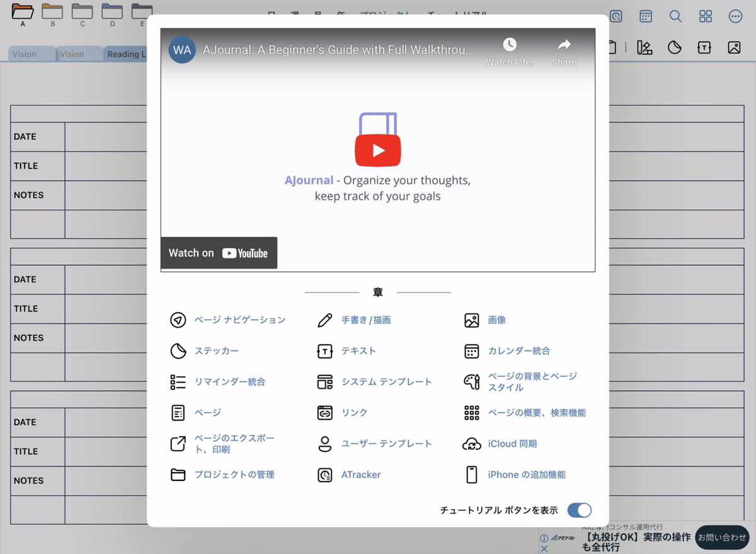This screenshot has width=756, height=554.
Task: Click folder icon beside プロジェクトの管理
Action: point(178,475)
